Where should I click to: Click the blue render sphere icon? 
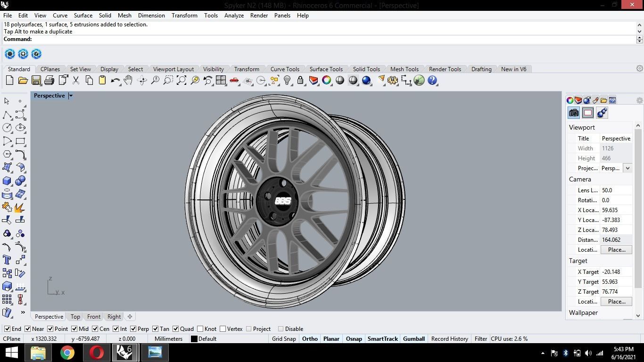(366, 81)
